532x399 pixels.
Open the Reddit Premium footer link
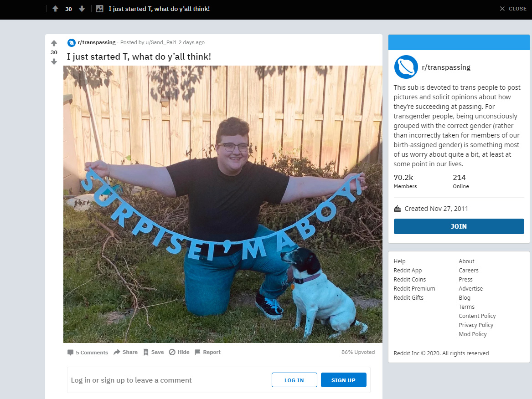pos(414,288)
